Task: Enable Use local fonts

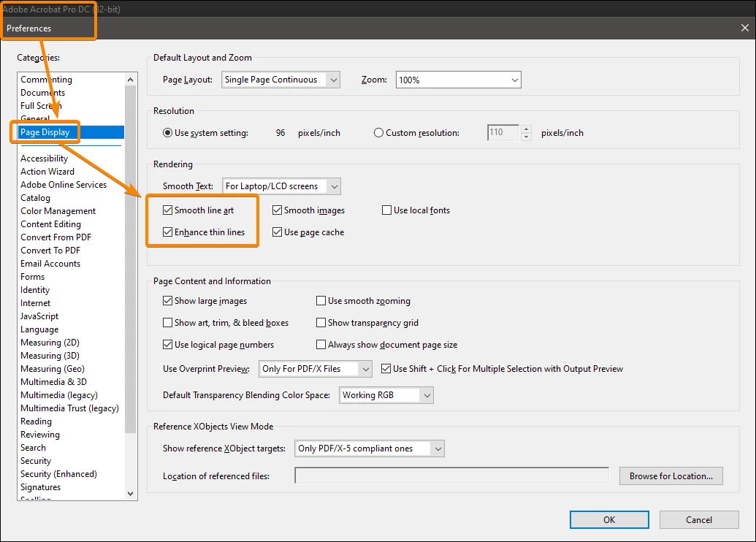Action: [386, 210]
